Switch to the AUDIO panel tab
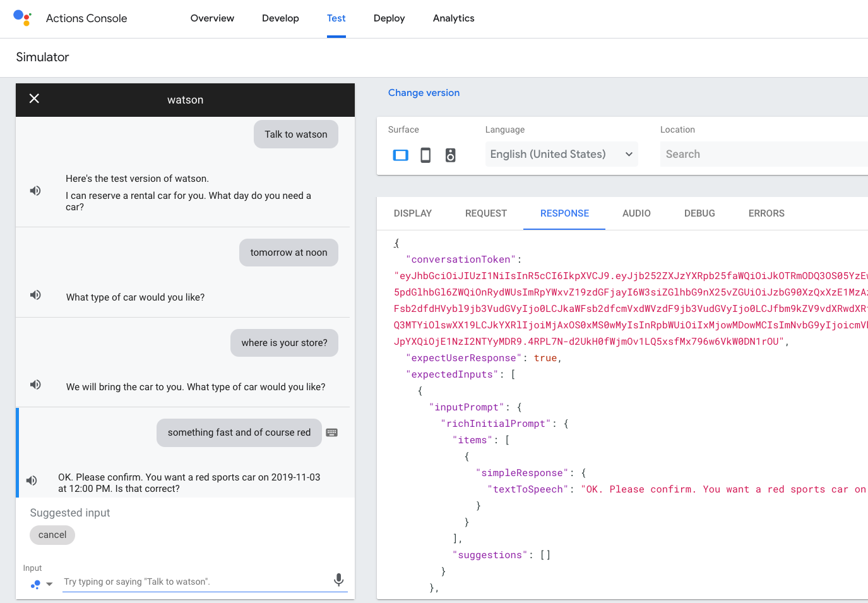The height and width of the screenshot is (603, 868). coord(636,213)
